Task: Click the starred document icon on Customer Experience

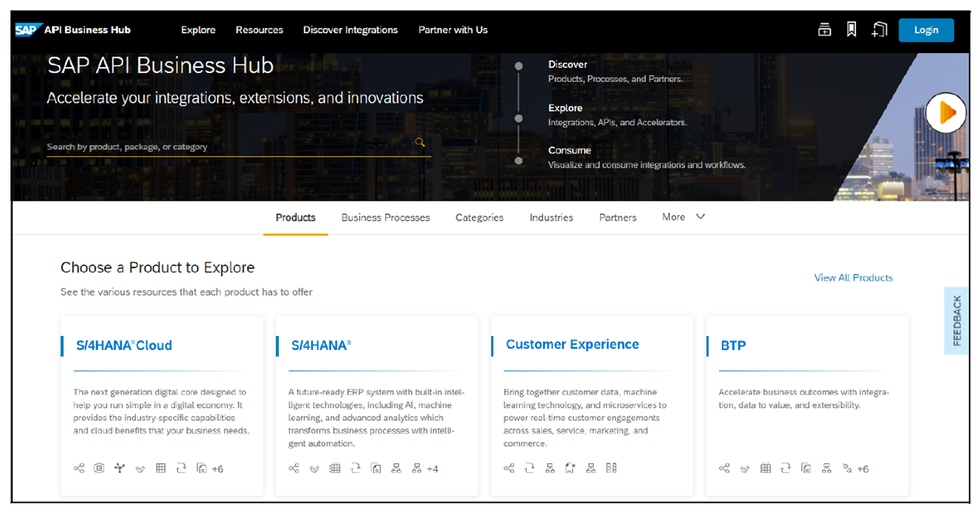Action: [570, 468]
